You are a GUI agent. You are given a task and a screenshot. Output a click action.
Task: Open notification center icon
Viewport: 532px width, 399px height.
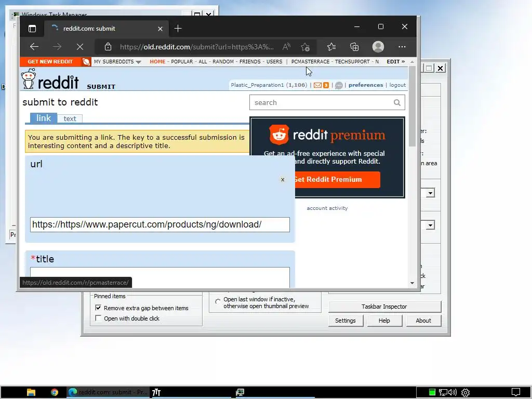point(516,392)
